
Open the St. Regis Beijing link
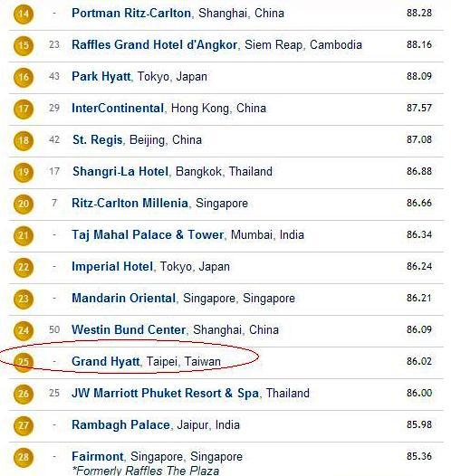click(x=97, y=140)
